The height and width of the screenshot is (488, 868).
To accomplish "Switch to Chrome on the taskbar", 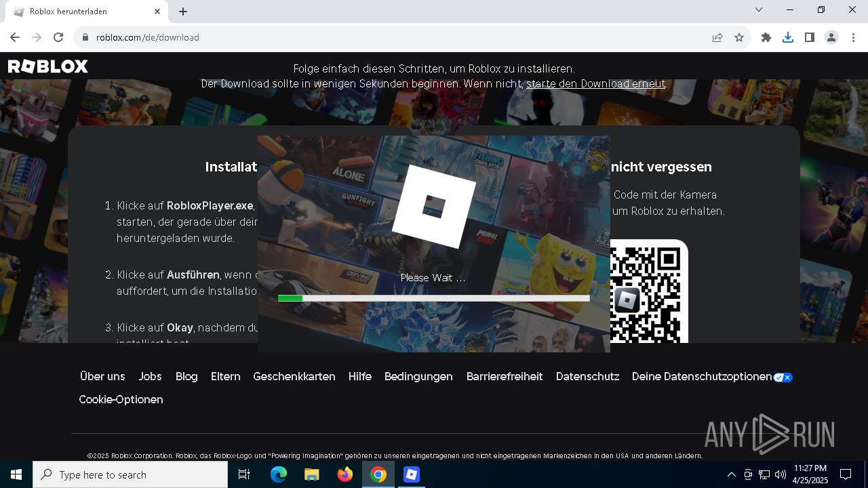I will (378, 474).
